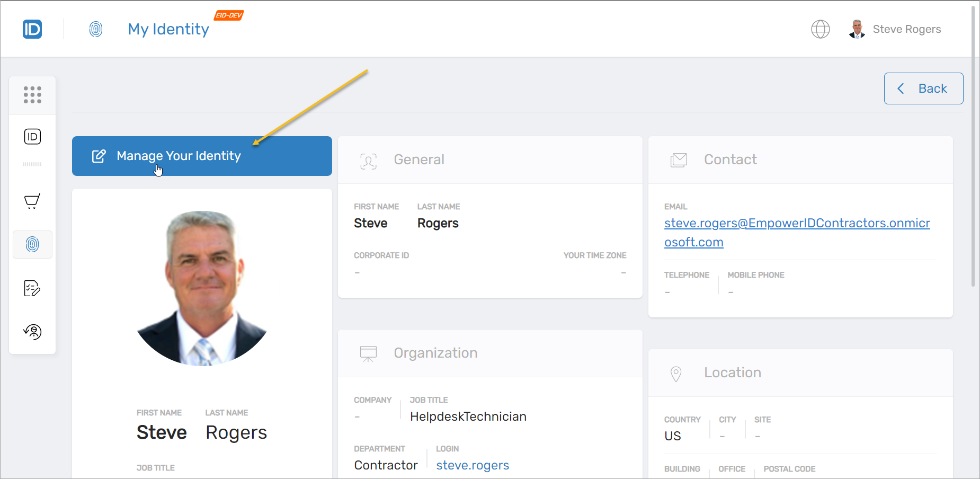
Task: Select the ID card sidebar icon
Action: point(32,136)
